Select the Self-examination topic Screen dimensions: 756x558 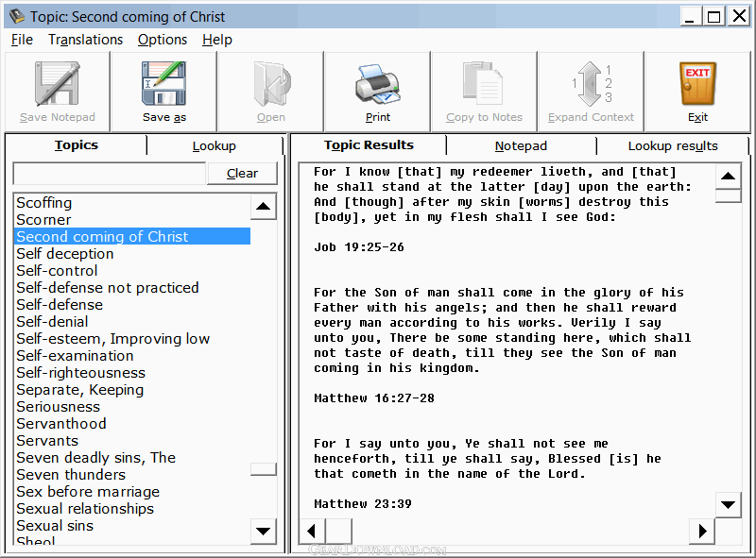(132, 356)
